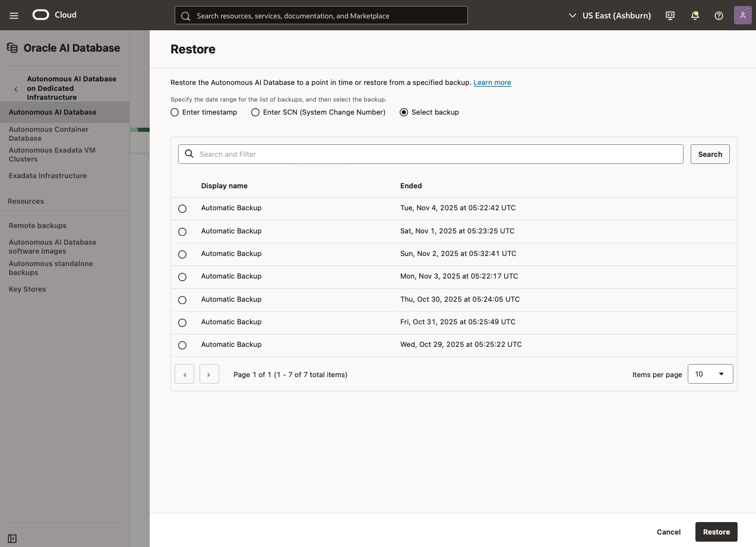This screenshot has height=547, width=756.
Task: Click the Cancel button
Action: pyautogui.click(x=669, y=532)
